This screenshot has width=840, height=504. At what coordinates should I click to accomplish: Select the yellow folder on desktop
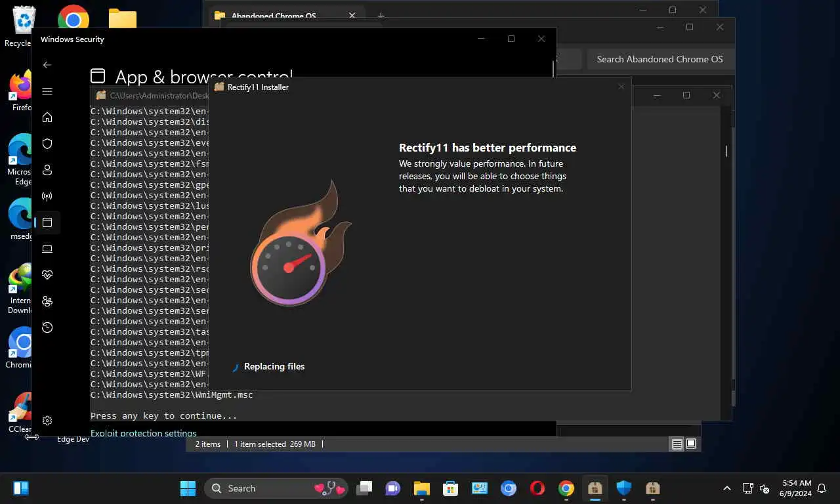point(123,18)
